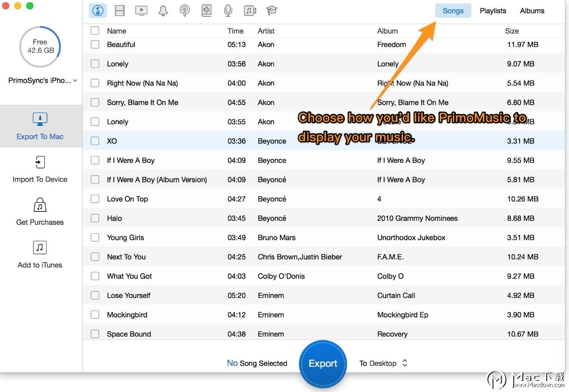Image resolution: width=569 pixels, height=392 pixels.
Task: Click the album Freedom
Action: point(391,44)
